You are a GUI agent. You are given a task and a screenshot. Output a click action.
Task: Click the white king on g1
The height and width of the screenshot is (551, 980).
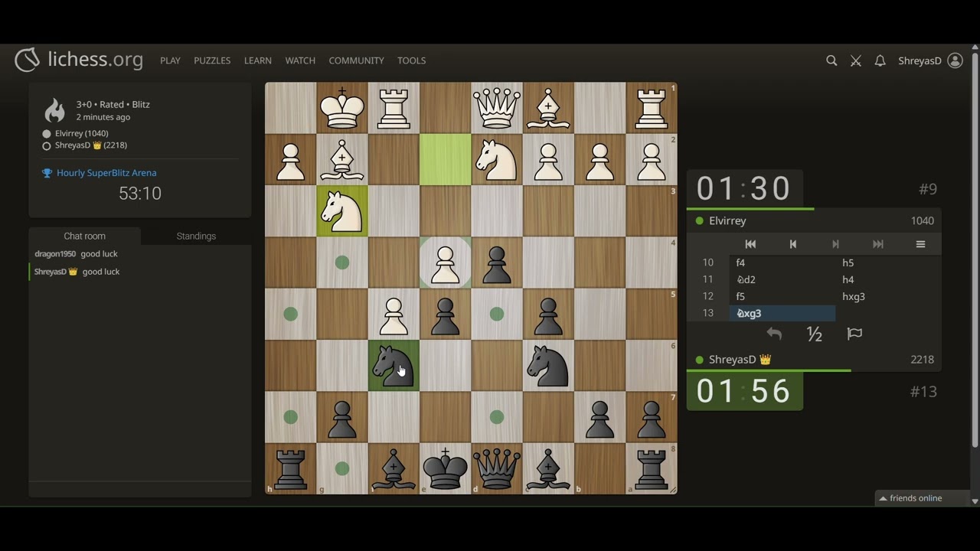(x=342, y=108)
